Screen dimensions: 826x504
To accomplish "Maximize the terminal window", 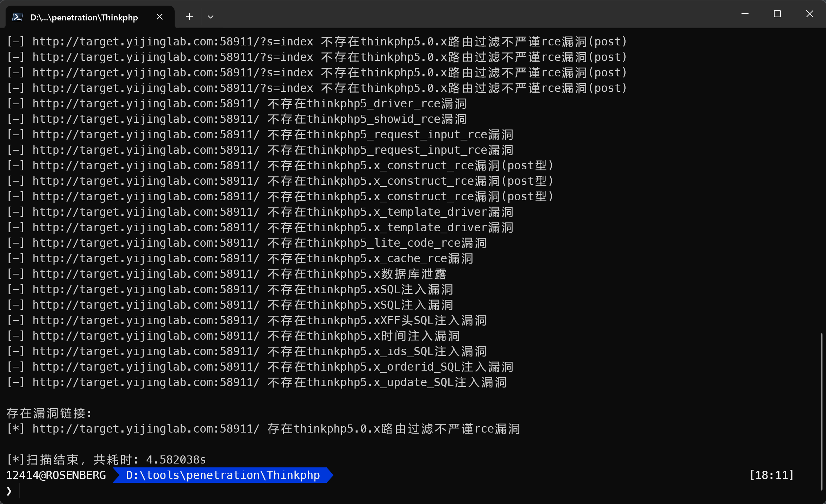I will pyautogui.click(x=777, y=14).
